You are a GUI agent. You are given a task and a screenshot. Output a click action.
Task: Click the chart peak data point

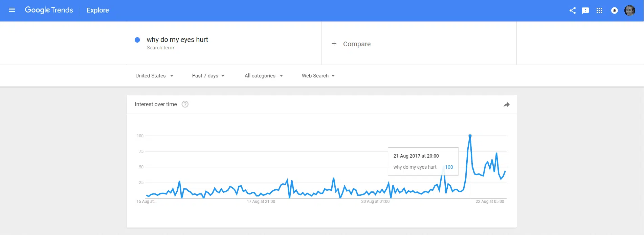[470, 136]
